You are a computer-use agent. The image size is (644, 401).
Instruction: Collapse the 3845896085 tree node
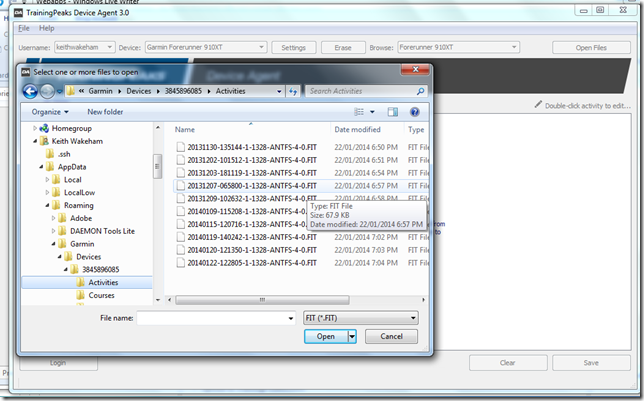coord(66,270)
